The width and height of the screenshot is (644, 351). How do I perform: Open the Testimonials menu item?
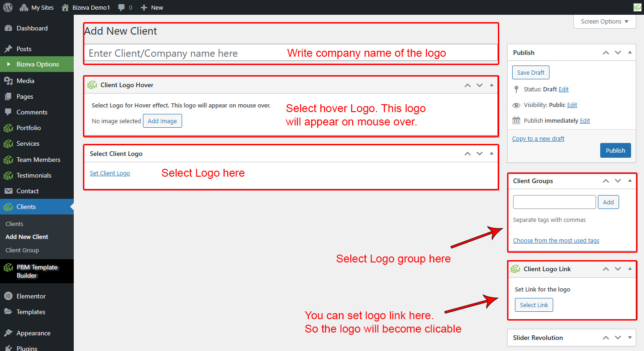pos(34,175)
